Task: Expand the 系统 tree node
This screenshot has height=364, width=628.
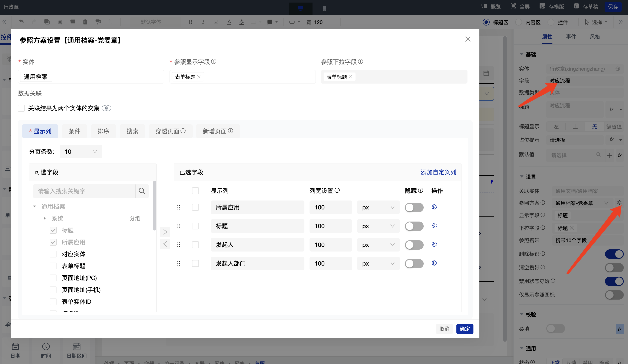Action: tap(45, 218)
